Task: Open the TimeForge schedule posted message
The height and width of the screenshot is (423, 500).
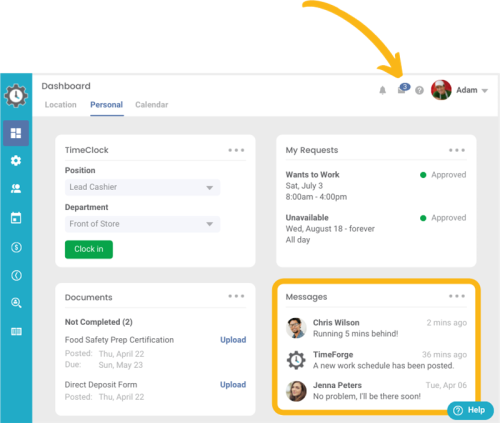Action: tap(376, 360)
